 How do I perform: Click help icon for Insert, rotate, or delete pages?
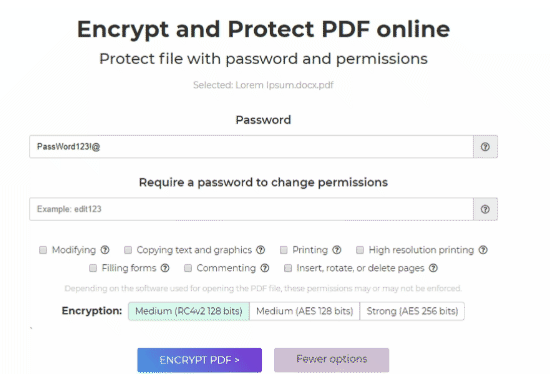pos(433,268)
